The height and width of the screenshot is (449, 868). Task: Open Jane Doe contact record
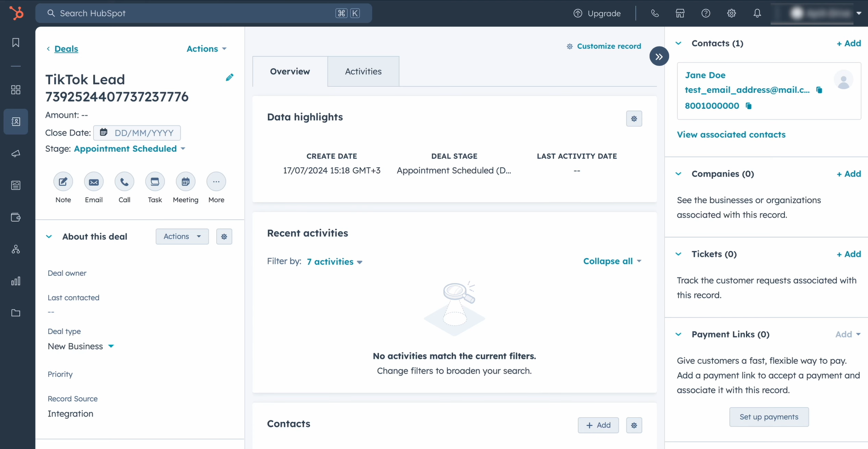705,75
